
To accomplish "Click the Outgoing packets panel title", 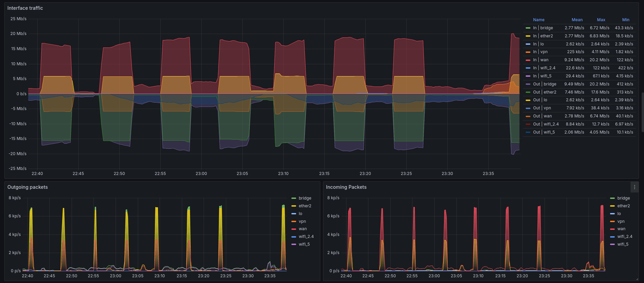I will tap(28, 187).
